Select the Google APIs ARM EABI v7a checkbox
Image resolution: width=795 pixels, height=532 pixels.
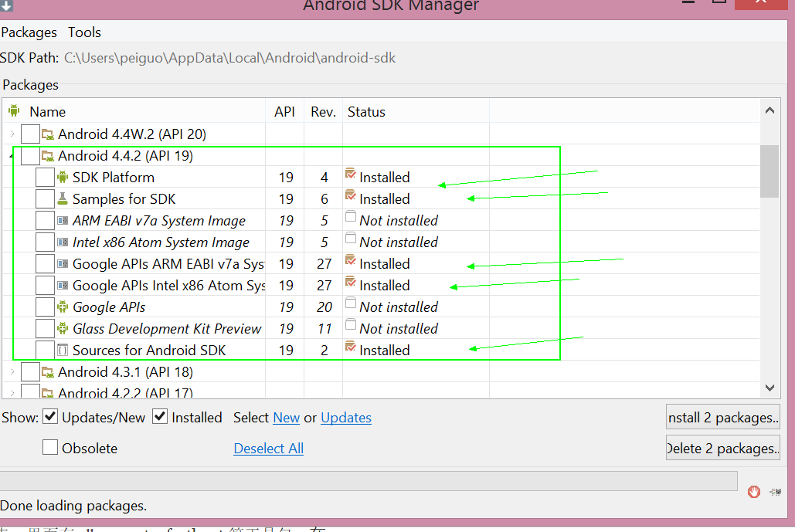(45, 263)
